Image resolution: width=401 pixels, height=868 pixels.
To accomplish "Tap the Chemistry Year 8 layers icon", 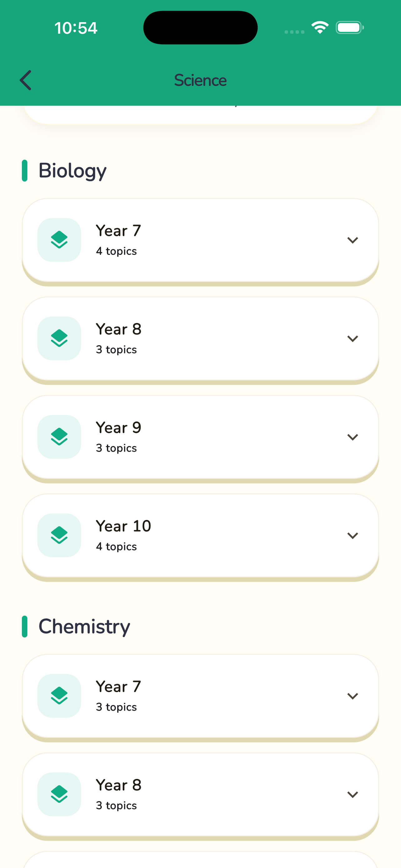I will point(59,794).
